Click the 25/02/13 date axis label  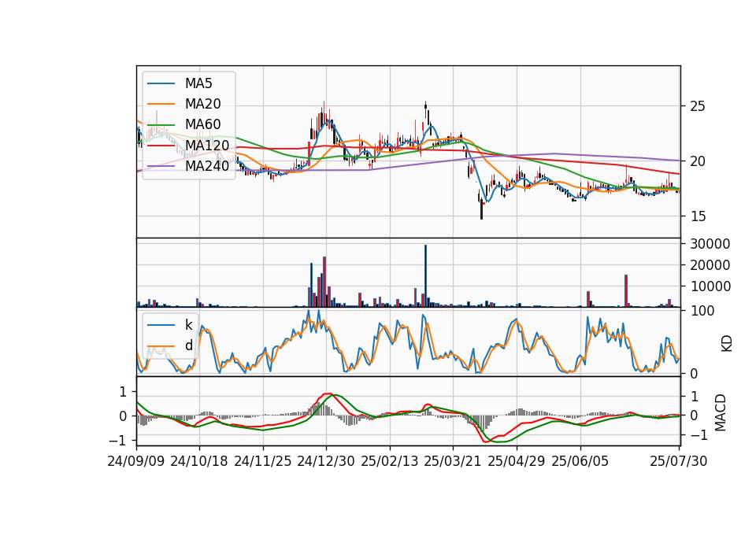coord(390,461)
